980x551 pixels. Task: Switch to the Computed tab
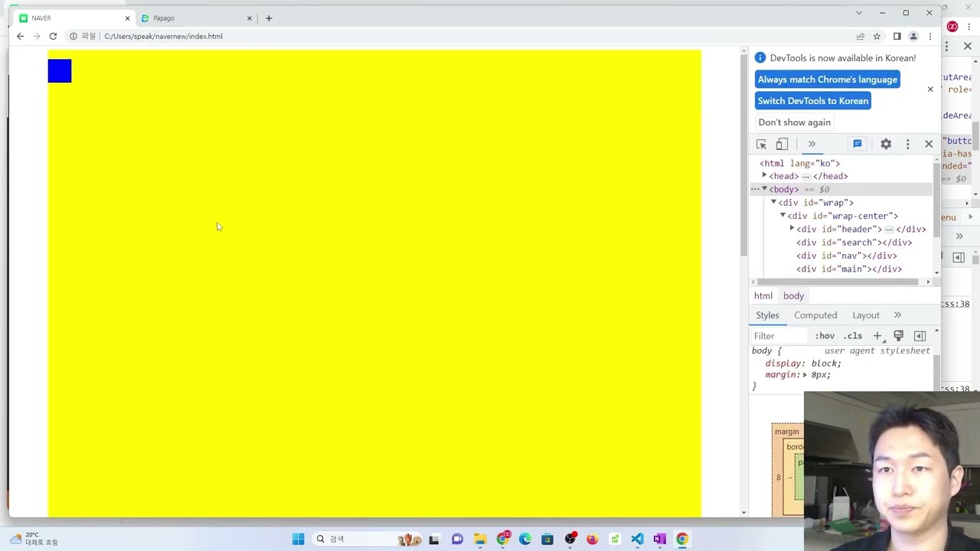815,315
